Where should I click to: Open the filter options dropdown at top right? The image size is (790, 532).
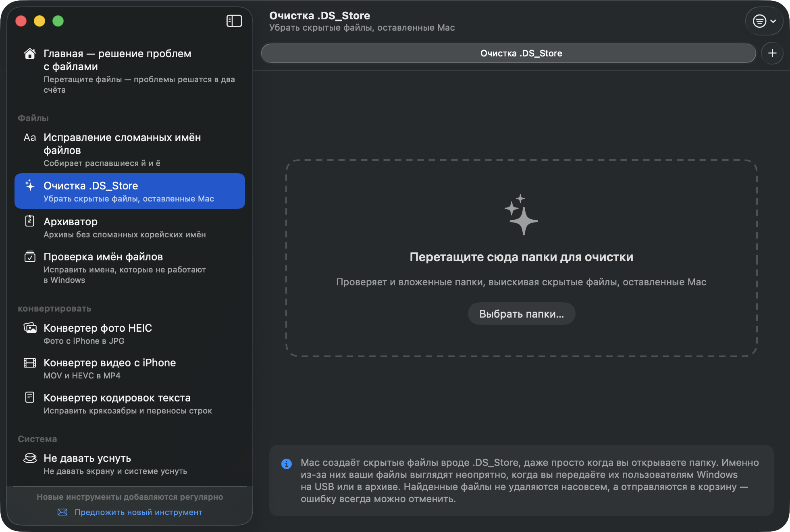coord(764,21)
